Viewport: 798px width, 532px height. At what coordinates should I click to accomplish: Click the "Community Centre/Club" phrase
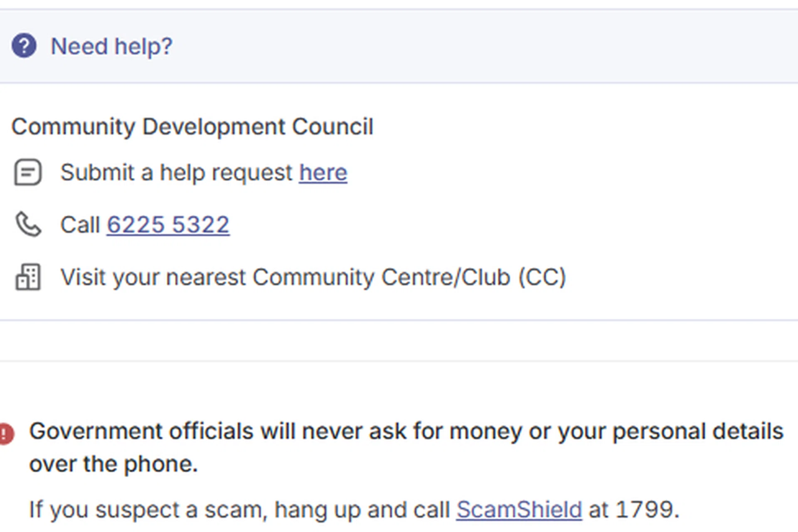[x=381, y=277]
